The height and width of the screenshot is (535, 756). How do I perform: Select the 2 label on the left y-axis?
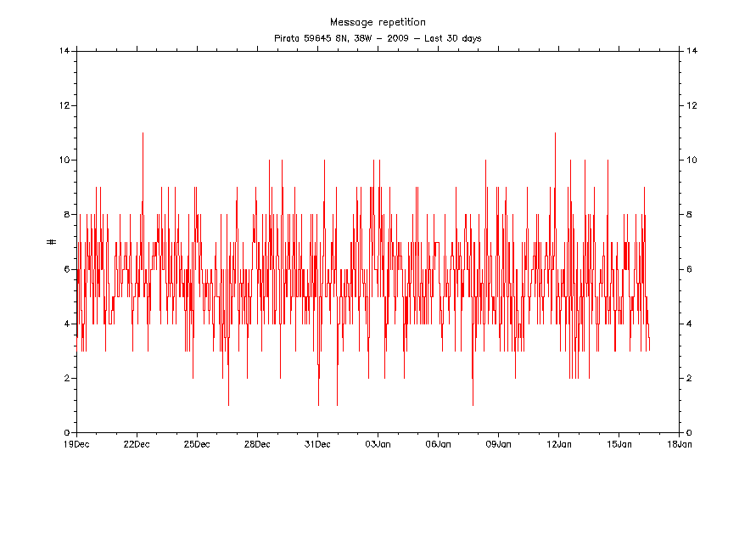coord(67,379)
